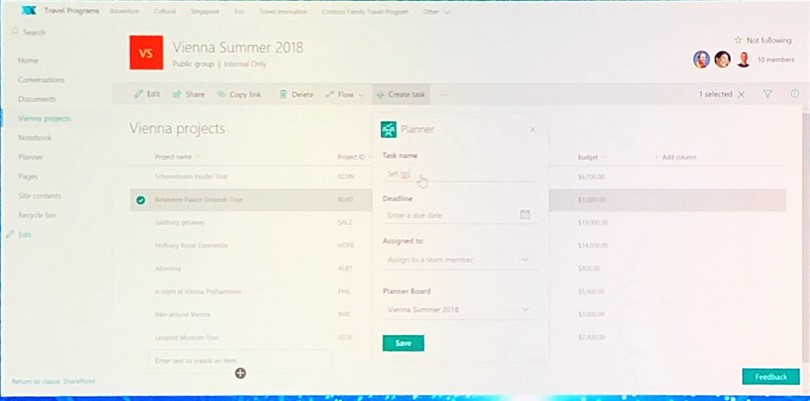Click the plus icon under the list
Image resolution: width=810 pixels, height=401 pixels.
[x=240, y=373]
